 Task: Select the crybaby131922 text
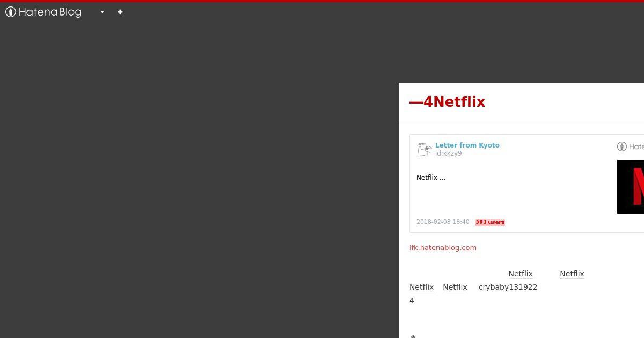[508, 287]
